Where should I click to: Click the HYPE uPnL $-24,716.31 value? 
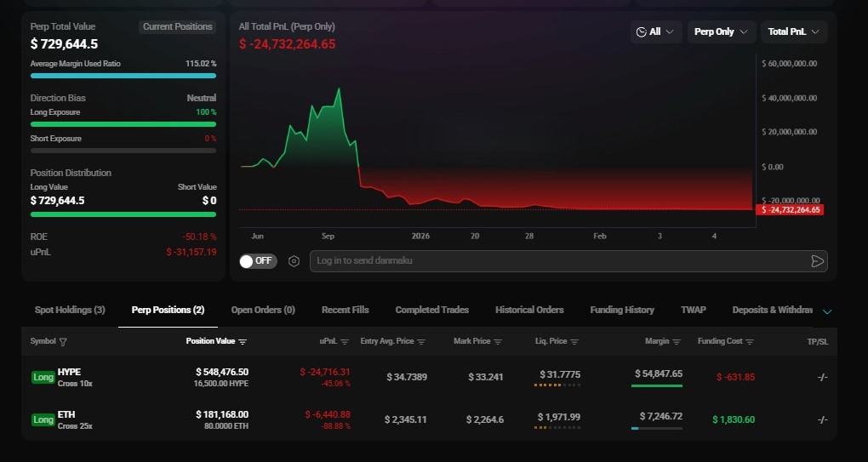point(325,373)
